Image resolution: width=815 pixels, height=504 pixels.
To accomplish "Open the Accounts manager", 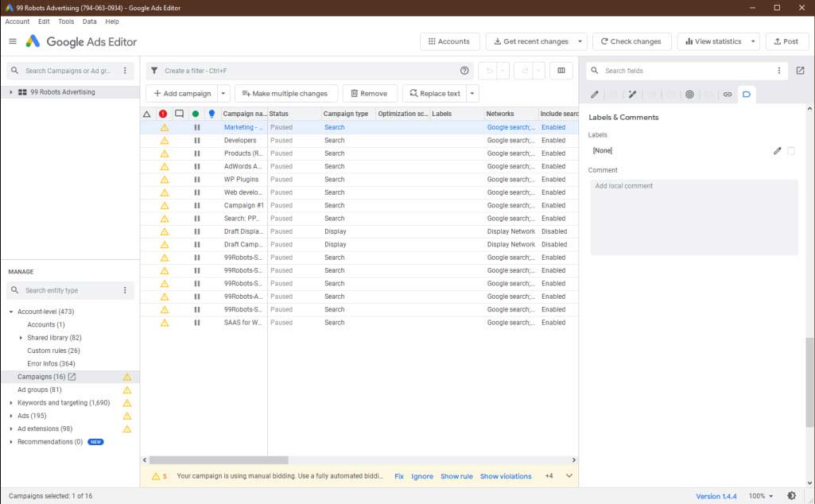I will click(449, 41).
